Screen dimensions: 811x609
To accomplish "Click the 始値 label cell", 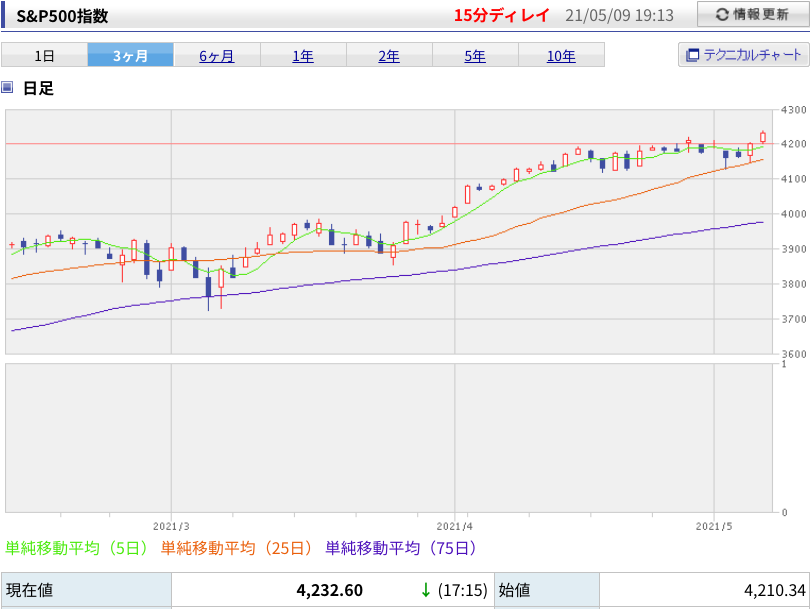I will click(x=547, y=590).
